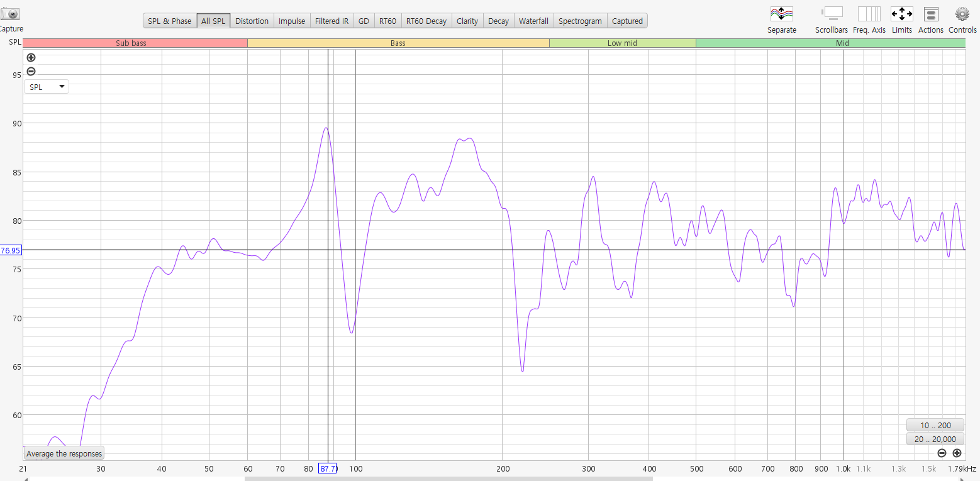Open the Actions menu icon
The image size is (980, 481).
931,14
